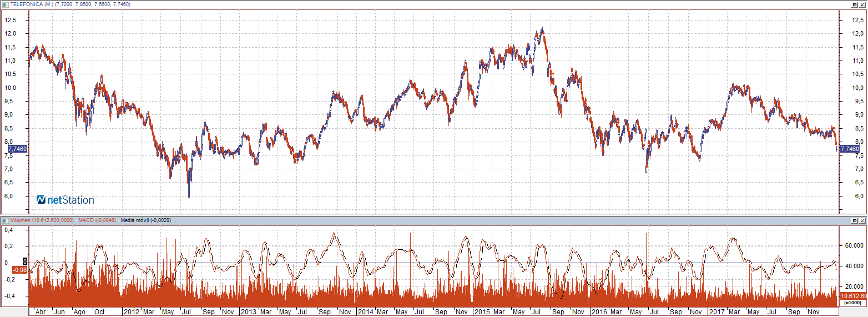Click the 2016 year label on time axis
The height and width of the screenshot is (317, 868).
pos(599,312)
